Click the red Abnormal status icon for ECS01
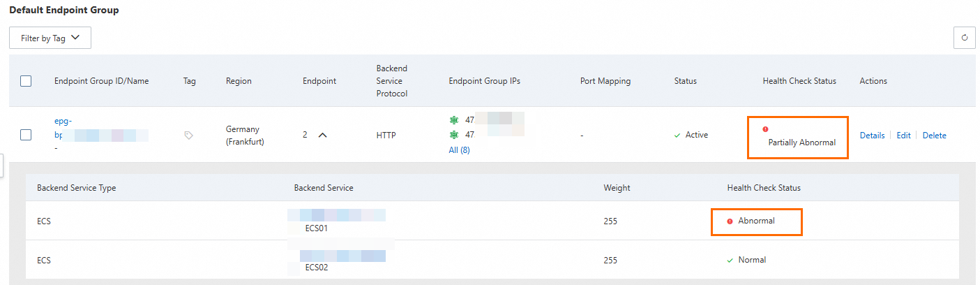980x285 pixels. click(x=730, y=221)
